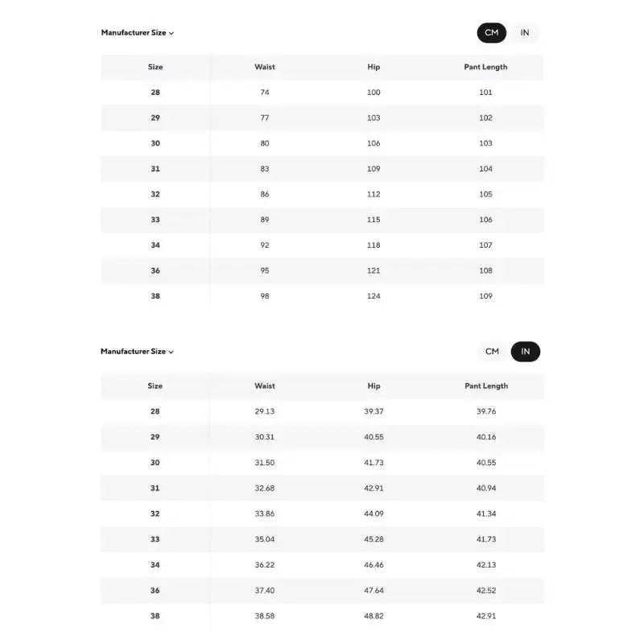Select the CM toggle in top table
Viewport: 644px width, 644px height.
point(492,33)
